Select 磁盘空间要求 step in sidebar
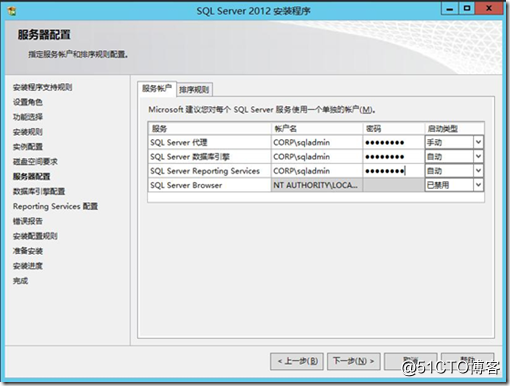This screenshot has width=510, height=386. pyautogui.click(x=35, y=162)
